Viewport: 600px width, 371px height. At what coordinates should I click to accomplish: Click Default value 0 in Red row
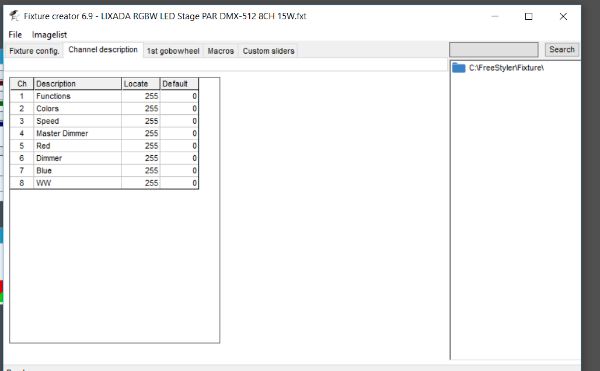click(x=179, y=146)
